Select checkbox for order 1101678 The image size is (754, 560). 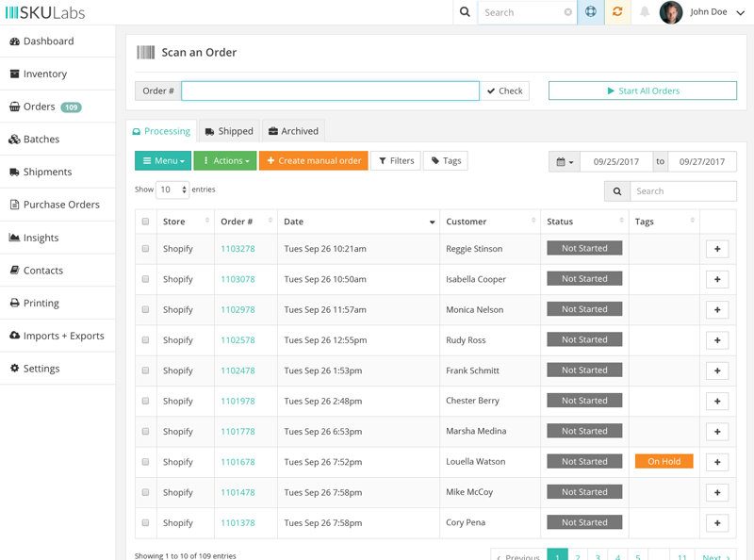pyautogui.click(x=146, y=462)
